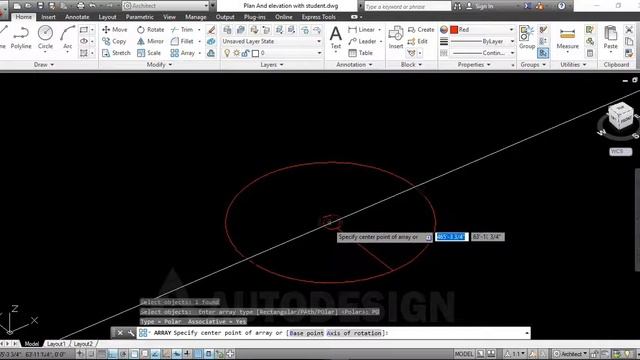Activate the Rotate command
640x360 pixels.
tap(150, 29)
